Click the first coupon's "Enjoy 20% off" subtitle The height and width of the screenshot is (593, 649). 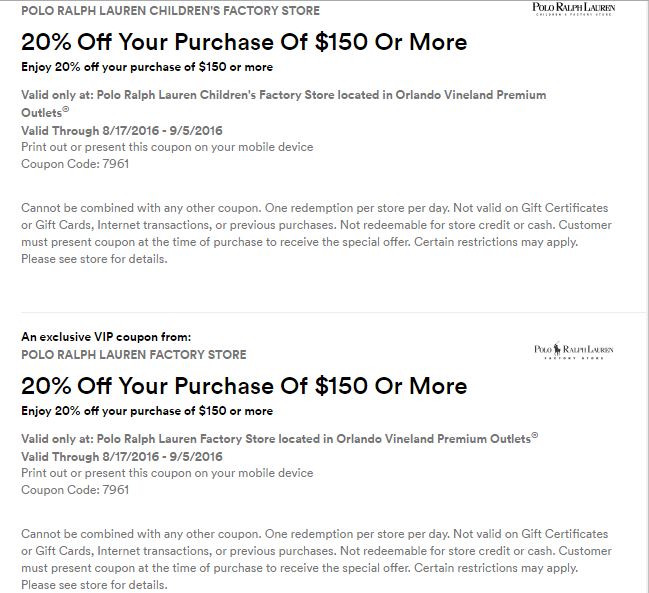[x=147, y=67]
